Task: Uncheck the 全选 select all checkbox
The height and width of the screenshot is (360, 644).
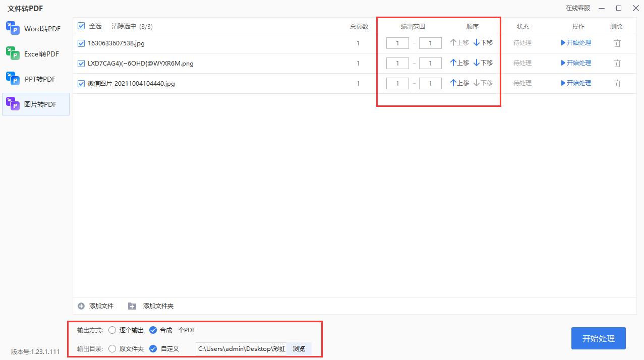Action: 81,26
